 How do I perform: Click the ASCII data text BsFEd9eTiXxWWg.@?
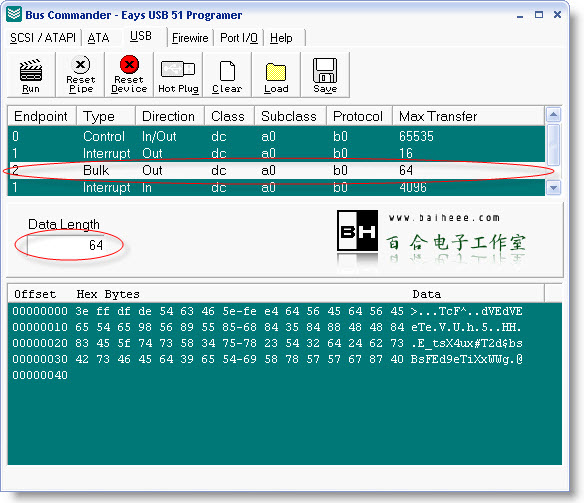coord(467,359)
